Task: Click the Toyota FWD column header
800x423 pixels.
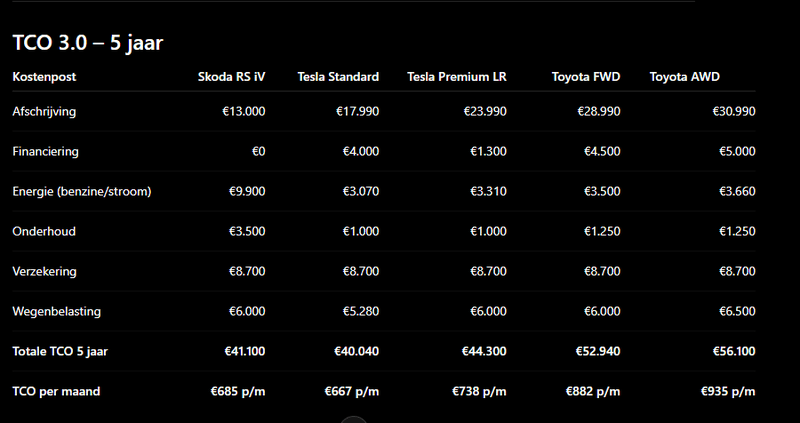Action: [x=586, y=77]
